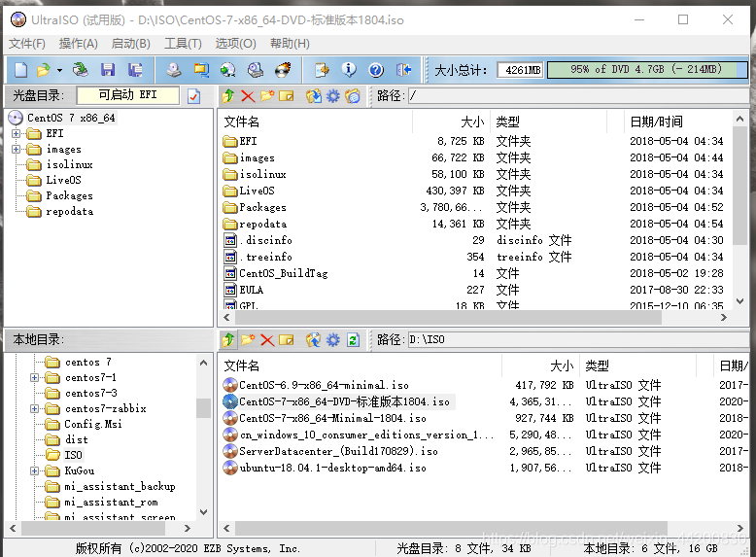
Task: Click hide local browser icon in disc toolbar
Action: [353, 96]
